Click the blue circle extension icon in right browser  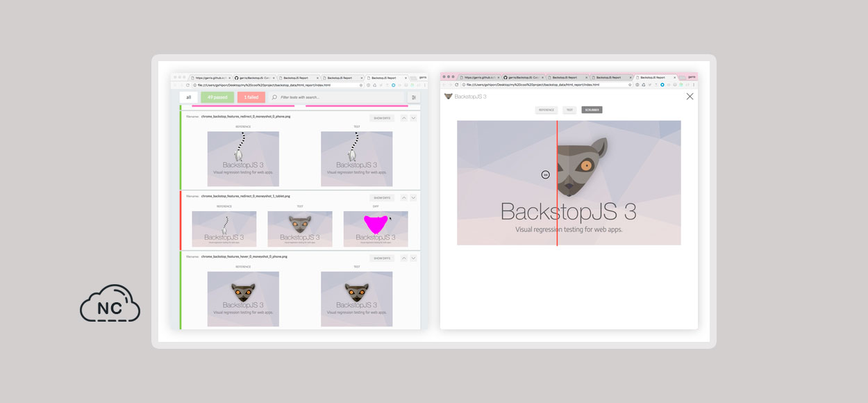point(662,85)
